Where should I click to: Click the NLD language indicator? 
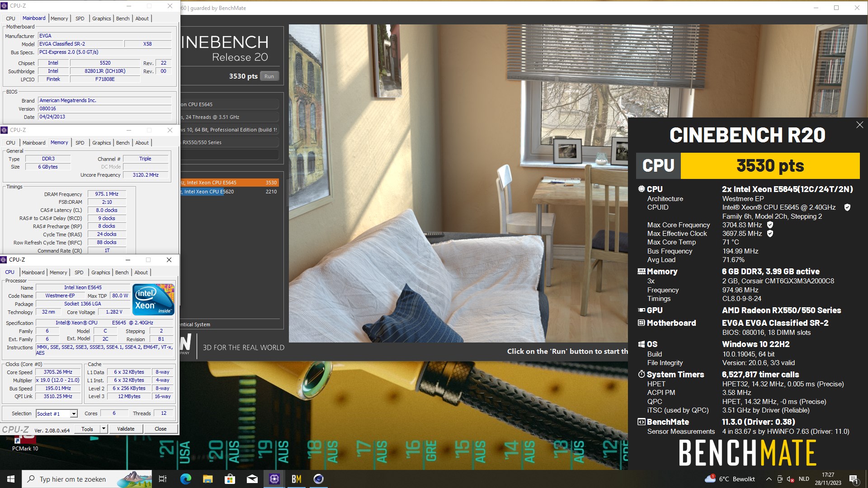tap(804, 479)
